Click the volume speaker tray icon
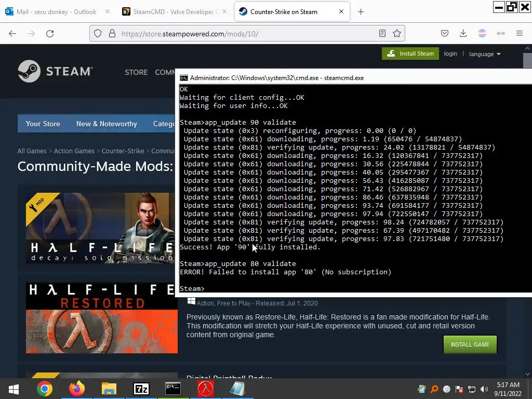 point(484,389)
